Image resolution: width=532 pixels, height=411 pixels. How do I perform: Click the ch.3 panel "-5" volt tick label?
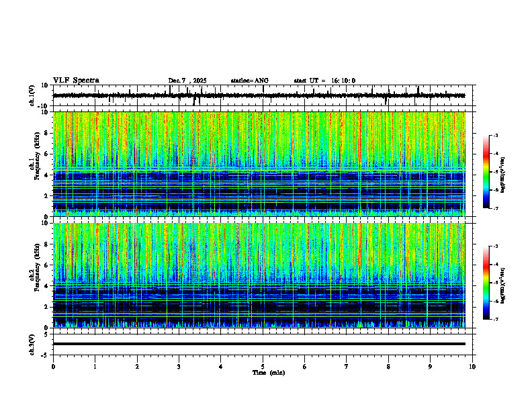tap(45, 355)
